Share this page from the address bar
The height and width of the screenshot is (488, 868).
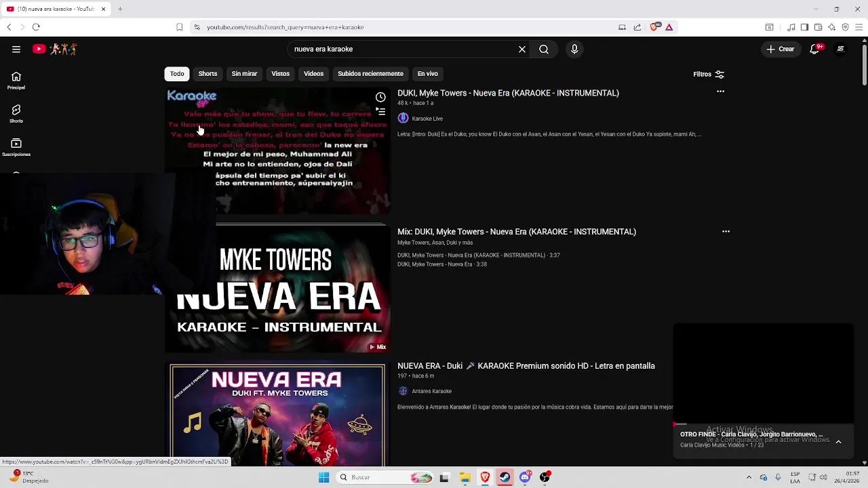pyautogui.click(x=637, y=27)
